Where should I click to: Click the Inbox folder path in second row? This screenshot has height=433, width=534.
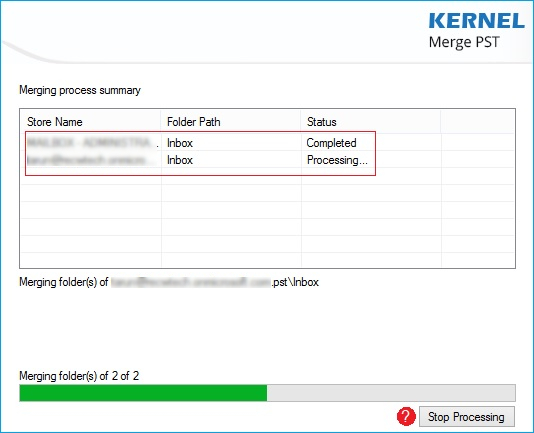tap(180, 160)
